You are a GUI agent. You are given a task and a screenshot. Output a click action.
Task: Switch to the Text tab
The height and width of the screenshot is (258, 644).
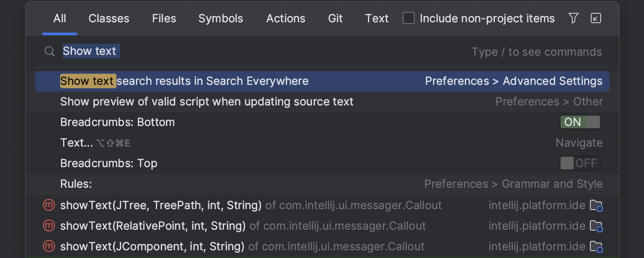[377, 18]
